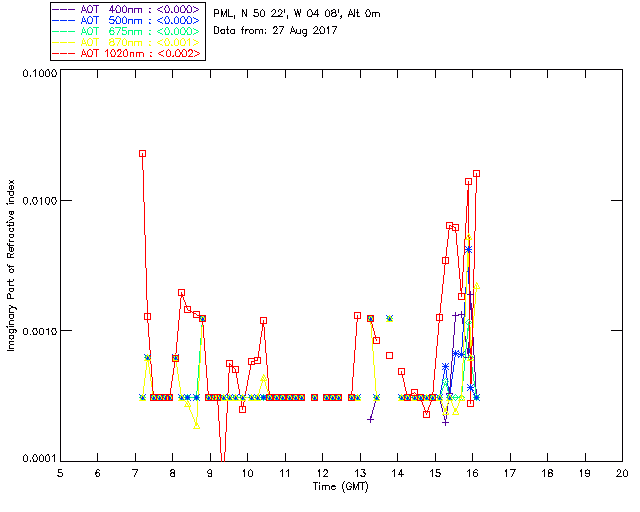640x512 pixels.
Task: Click the purple plus marker near hour 13
Action: [371, 419]
